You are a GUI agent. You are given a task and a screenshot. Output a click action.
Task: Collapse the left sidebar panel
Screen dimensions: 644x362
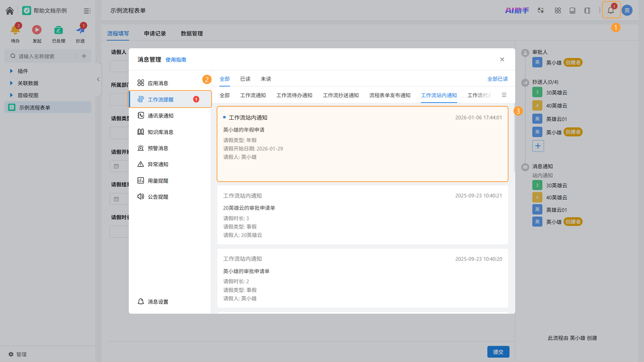point(98,79)
